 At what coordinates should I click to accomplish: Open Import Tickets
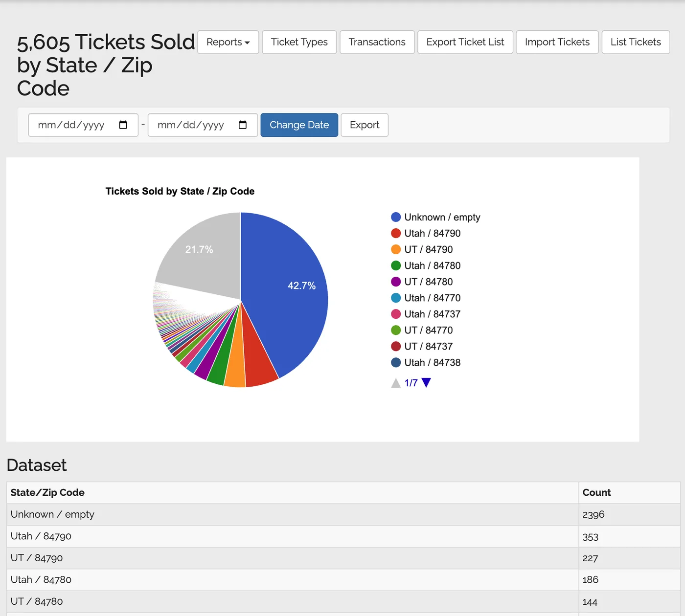click(557, 42)
